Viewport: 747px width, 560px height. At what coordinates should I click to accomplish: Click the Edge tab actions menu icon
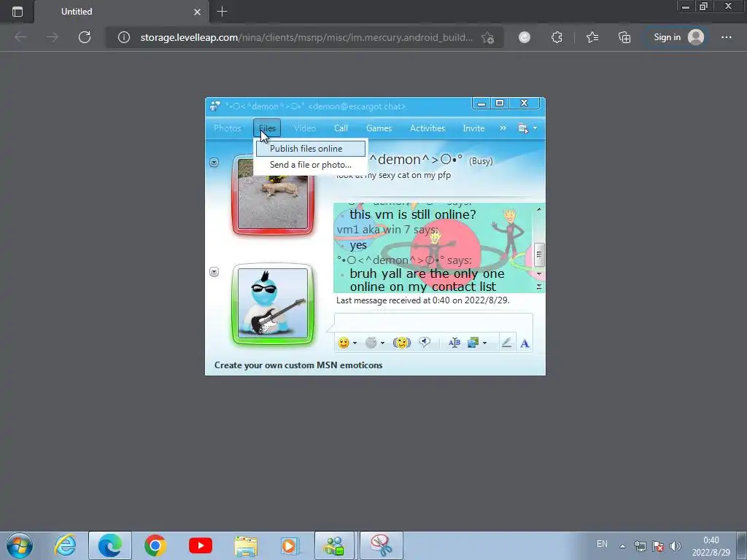click(18, 12)
